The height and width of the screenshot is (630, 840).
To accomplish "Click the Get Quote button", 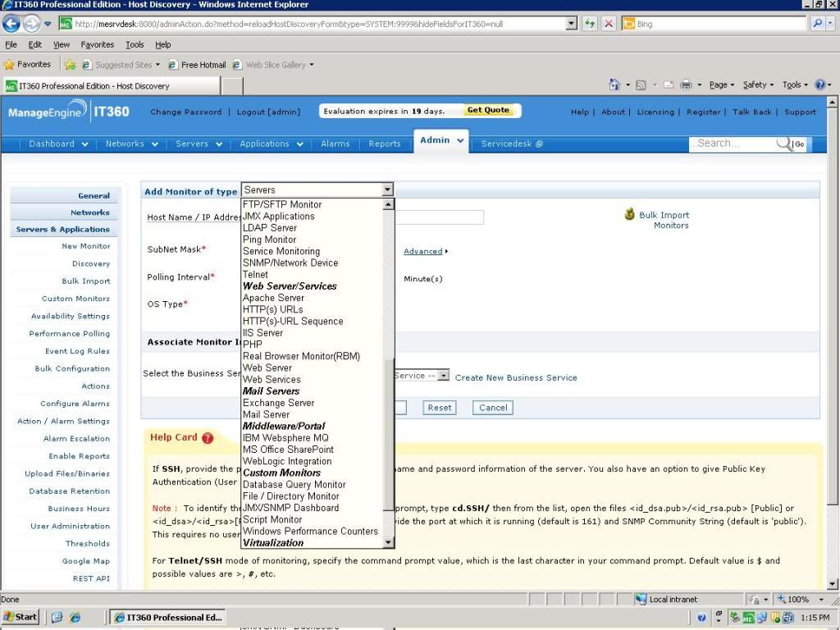I will tap(489, 110).
